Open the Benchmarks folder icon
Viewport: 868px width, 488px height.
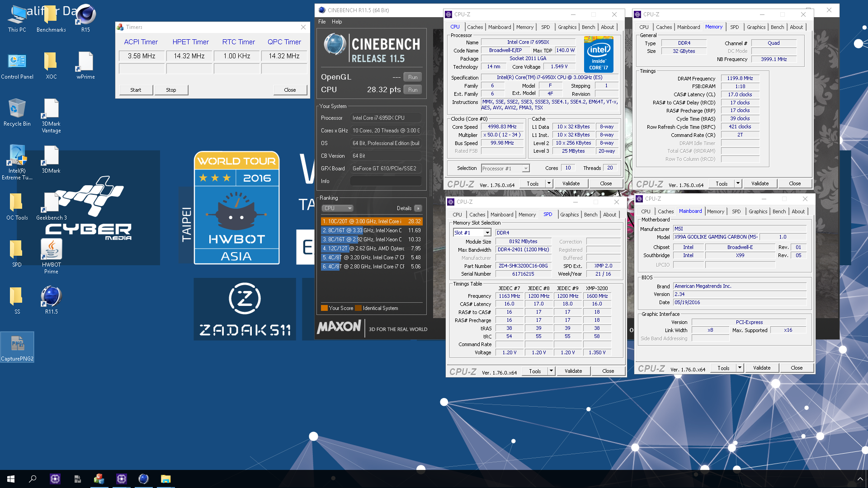click(x=51, y=19)
